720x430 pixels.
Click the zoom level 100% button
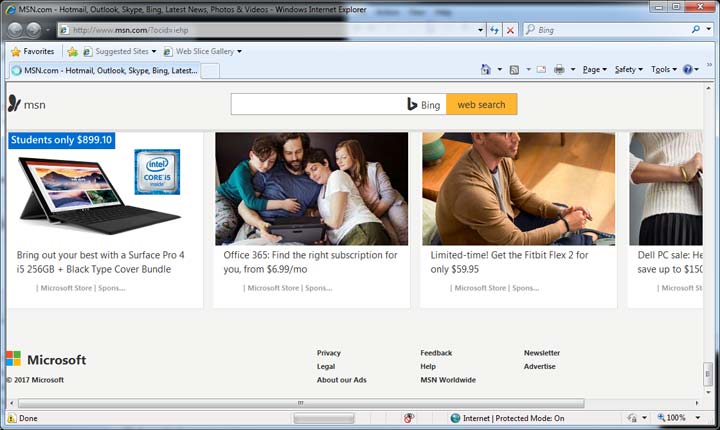pos(671,418)
